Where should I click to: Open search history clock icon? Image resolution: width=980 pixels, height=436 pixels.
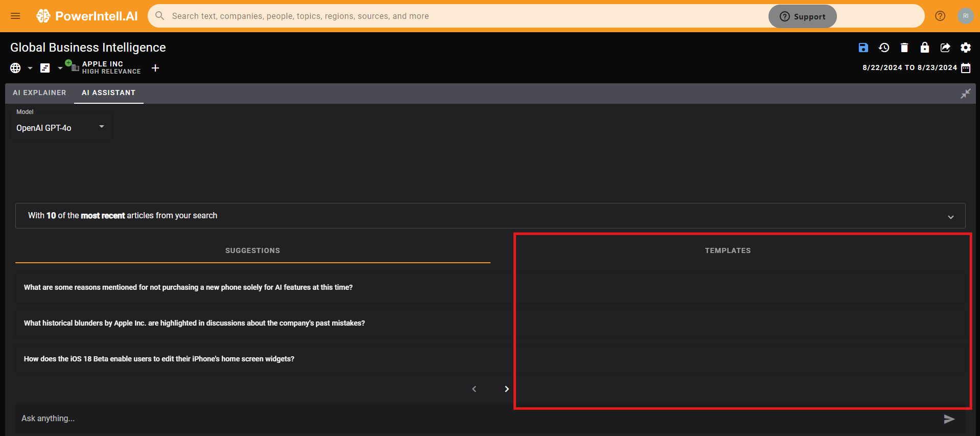tap(884, 48)
